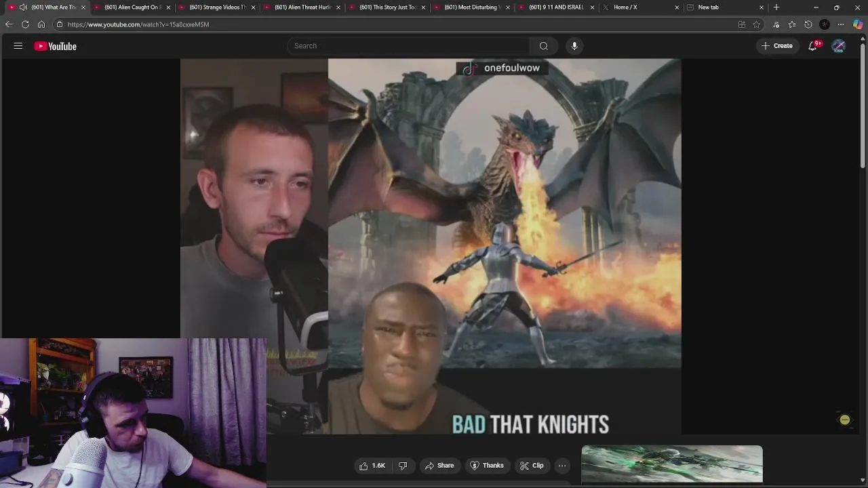Click the Thanks button
Image resolution: width=868 pixels, height=488 pixels.
coord(487,466)
